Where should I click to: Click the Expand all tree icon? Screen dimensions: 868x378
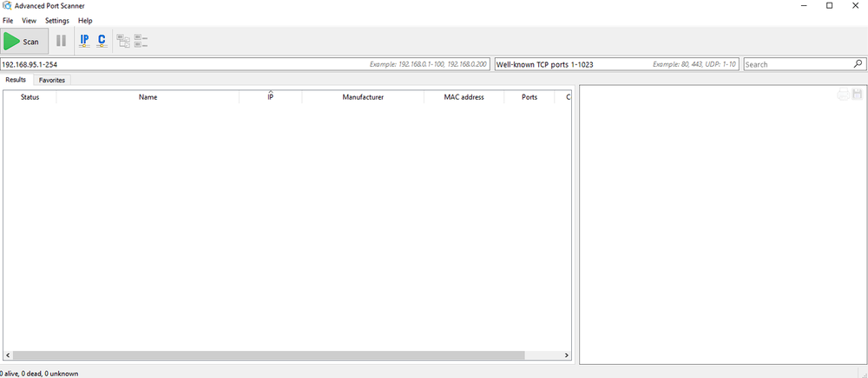coord(123,41)
